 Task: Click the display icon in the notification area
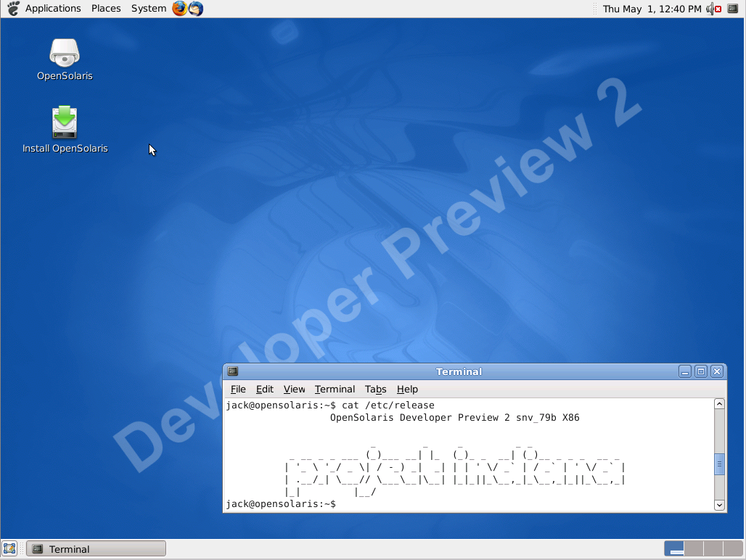pyautogui.click(x=733, y=9)
